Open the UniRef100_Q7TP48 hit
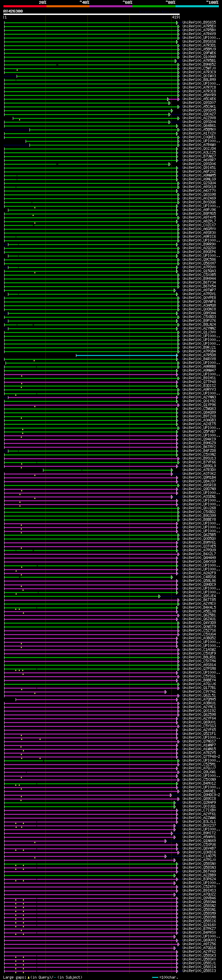Screen dimensions: 222x980 (199, 382)
